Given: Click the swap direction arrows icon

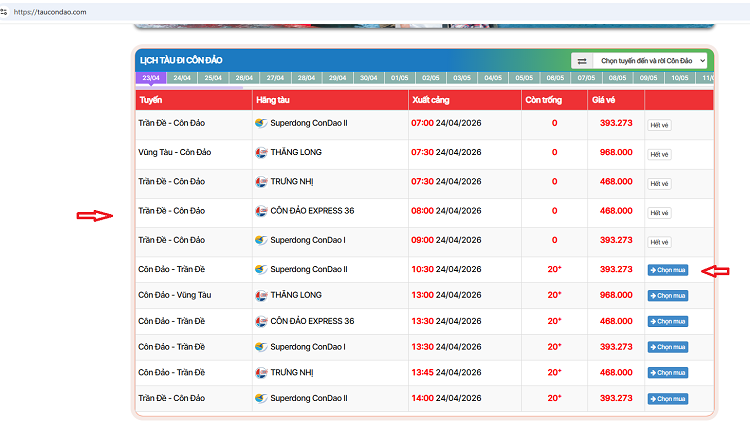Looking at the screenshot, I should point(582,61).
